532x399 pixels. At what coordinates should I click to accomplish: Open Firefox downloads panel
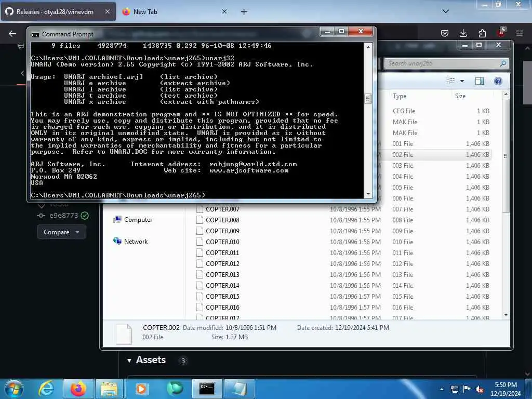(463, 33)
